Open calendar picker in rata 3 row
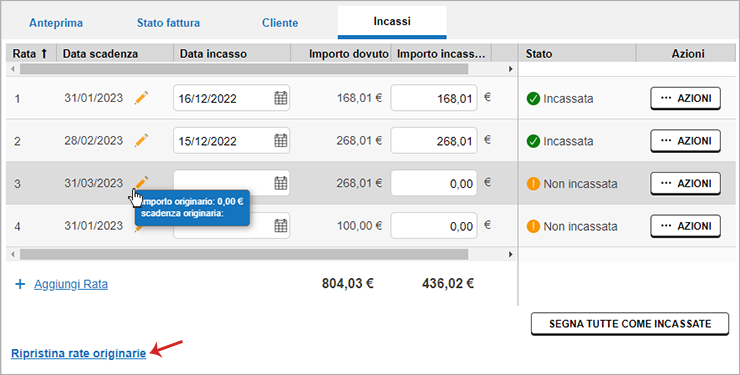Screen dimensions: 740x375 point(281,183)
